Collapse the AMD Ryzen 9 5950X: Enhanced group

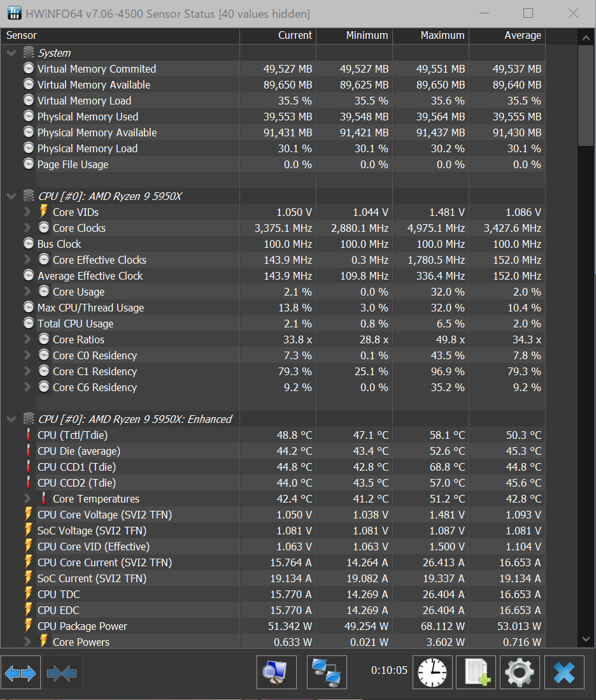tap(11, 418)
